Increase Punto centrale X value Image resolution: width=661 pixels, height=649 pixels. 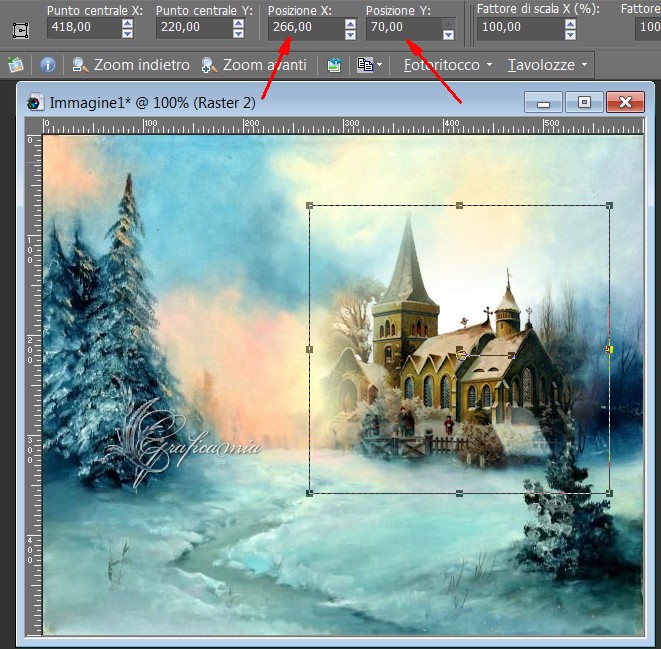128,23
